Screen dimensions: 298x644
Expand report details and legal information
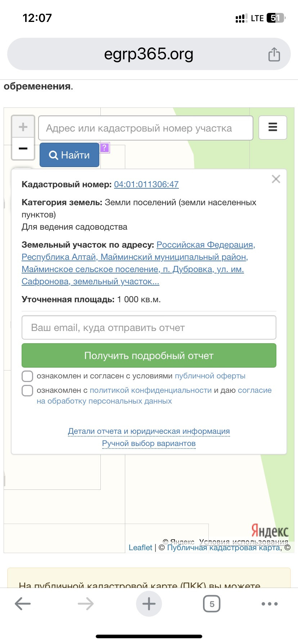[x=149, y=431]
